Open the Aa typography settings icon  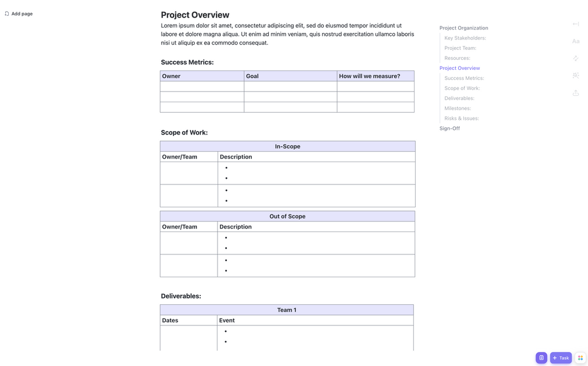point(576,41)
